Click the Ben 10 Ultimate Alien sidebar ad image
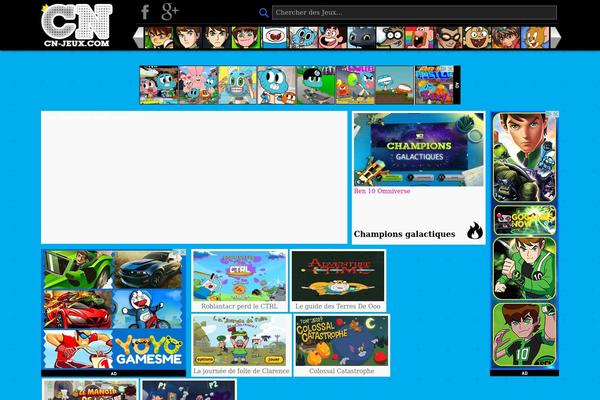Viewport: 600px width, 400px height. point(524,157)
